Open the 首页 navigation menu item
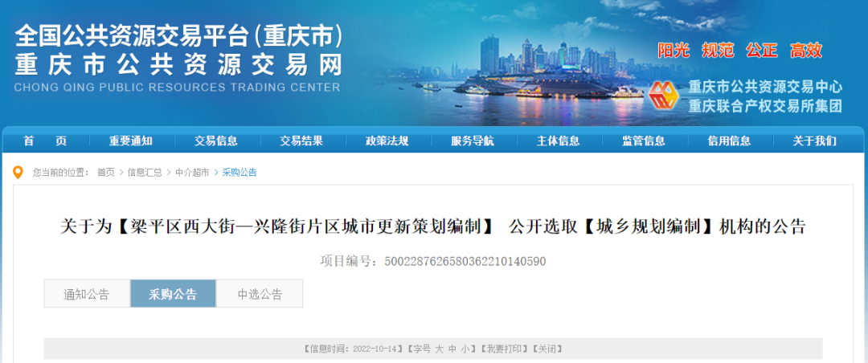 click(x=45, y=141)
